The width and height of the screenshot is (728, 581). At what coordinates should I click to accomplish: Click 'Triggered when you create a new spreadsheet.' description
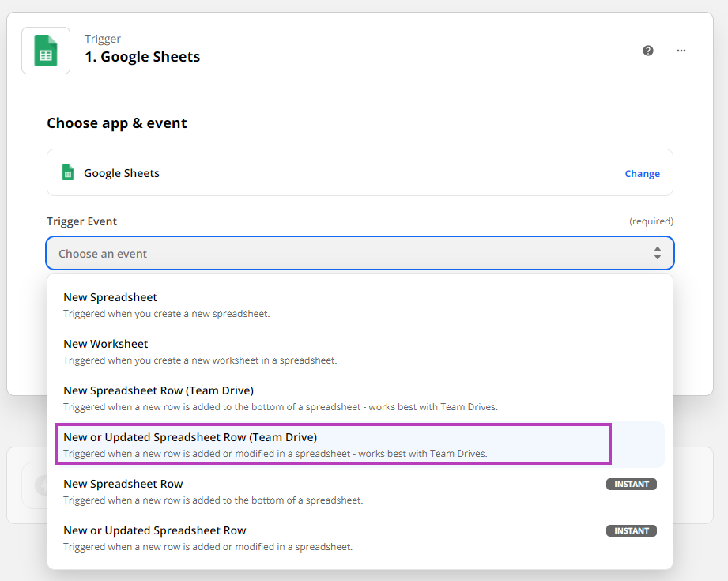[x=166, y=314]
